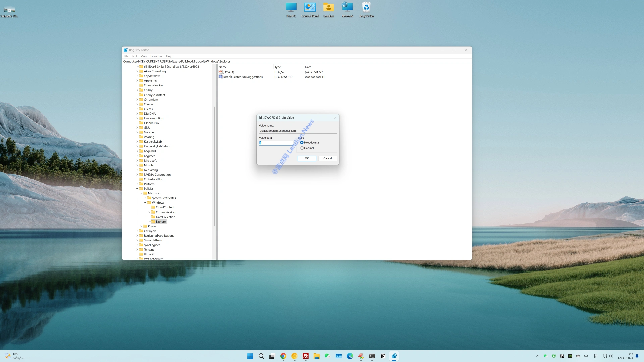Image resolution: width=644 pixels, height=362 pixels.
Task: Collapse the Policies tree node
Action: (x=137, y=189)
